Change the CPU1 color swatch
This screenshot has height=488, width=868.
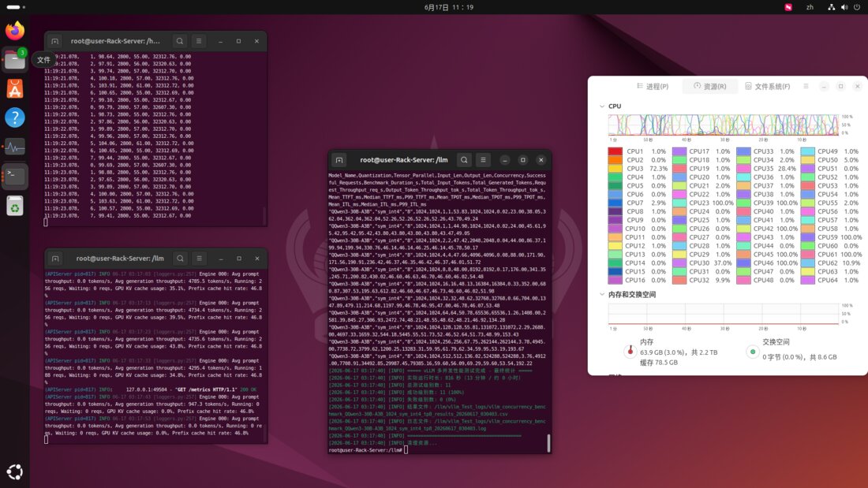pyautogui.click(x=615, y=151)
